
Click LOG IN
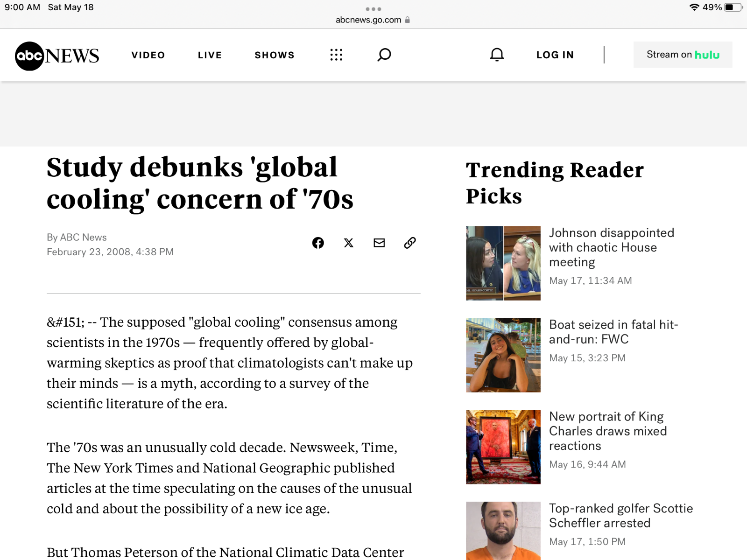point(555,55)
